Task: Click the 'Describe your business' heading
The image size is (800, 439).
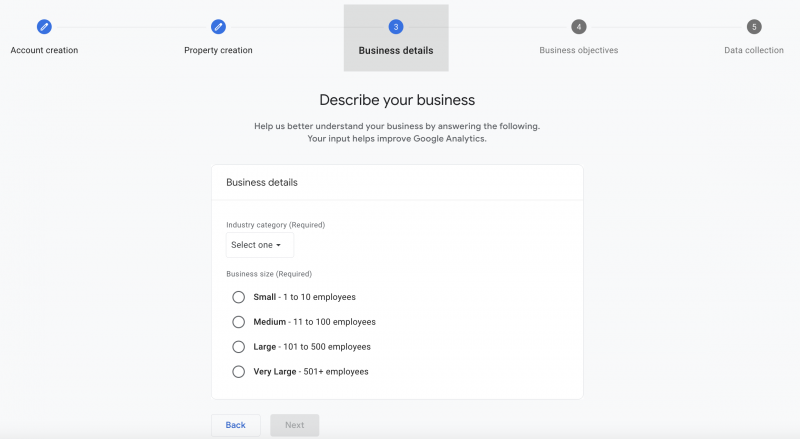Action: click(397, 100)
